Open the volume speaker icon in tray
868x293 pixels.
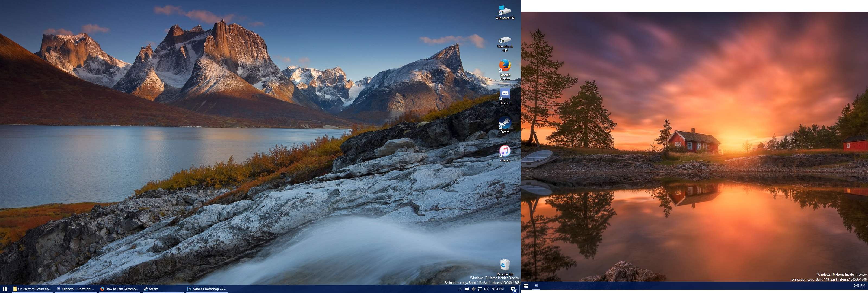(x=486, y=289)
